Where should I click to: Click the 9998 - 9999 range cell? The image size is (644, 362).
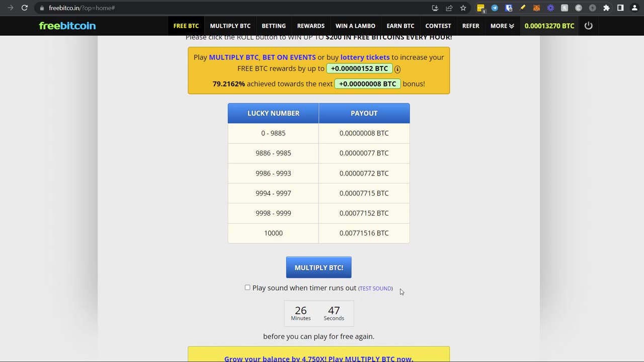click(273, 213)
